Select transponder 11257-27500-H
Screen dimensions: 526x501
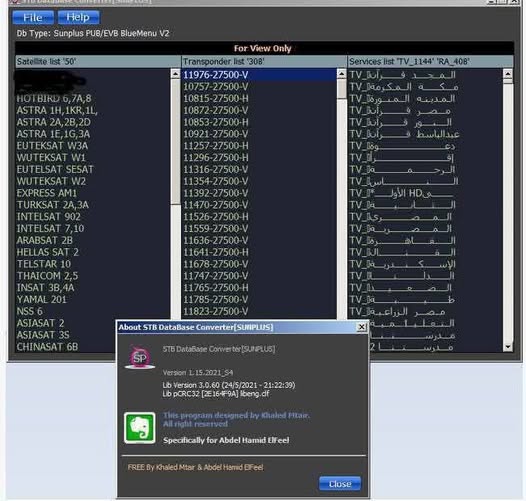click(x=259, y=146)
